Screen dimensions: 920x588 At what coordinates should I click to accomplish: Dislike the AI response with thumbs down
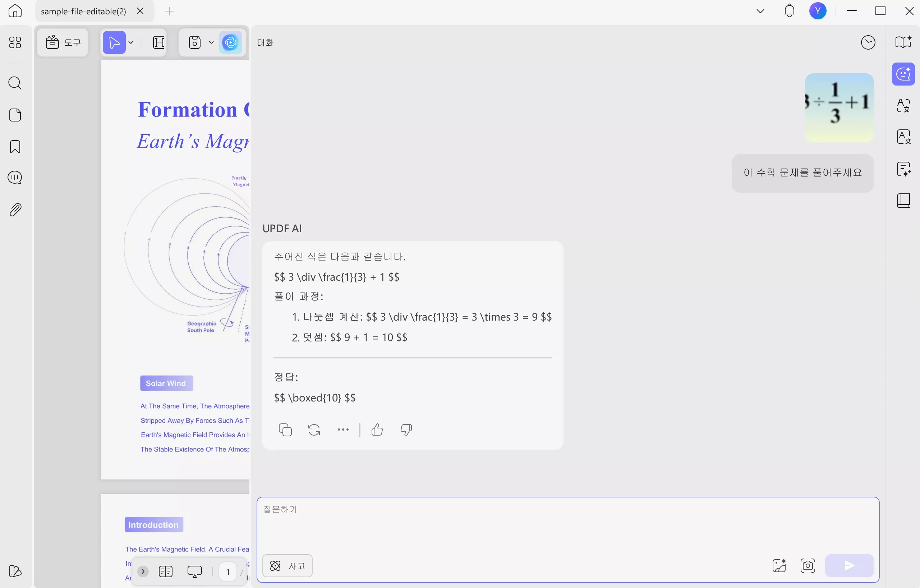click(x=406, y=430)
